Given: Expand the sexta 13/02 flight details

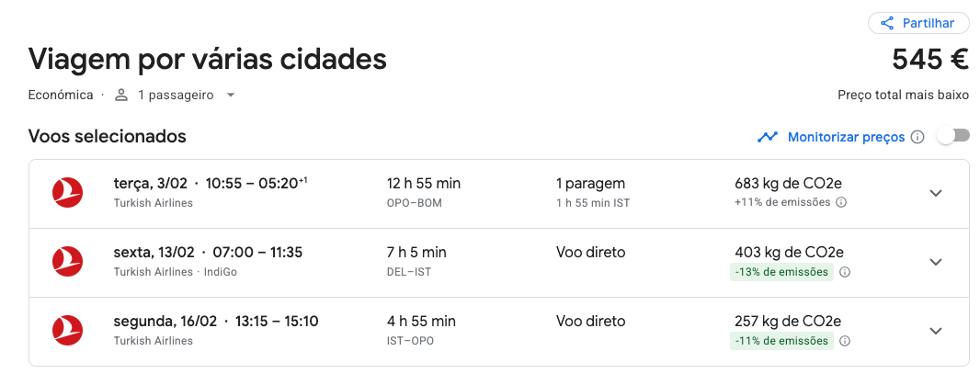Looking at the screenshot, I should pos(936,262).
